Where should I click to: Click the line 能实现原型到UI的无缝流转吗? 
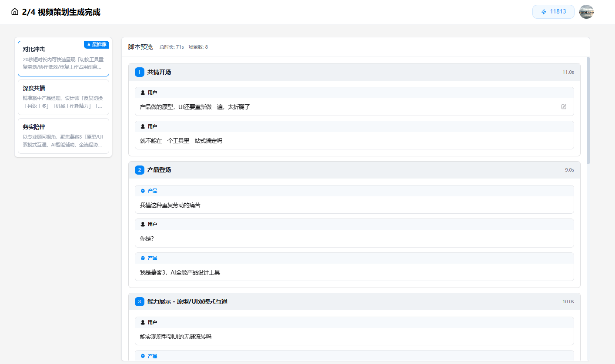pos(176,337)
